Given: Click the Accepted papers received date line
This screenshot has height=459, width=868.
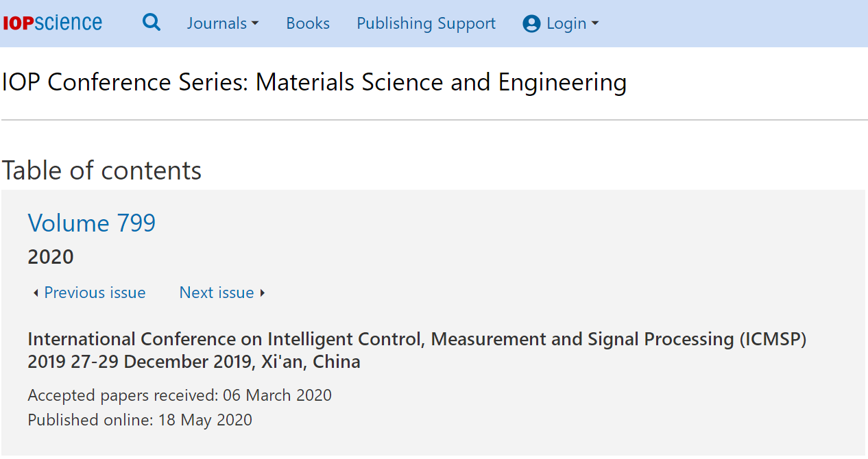Looking at the screenshot, I should [180, 395].
